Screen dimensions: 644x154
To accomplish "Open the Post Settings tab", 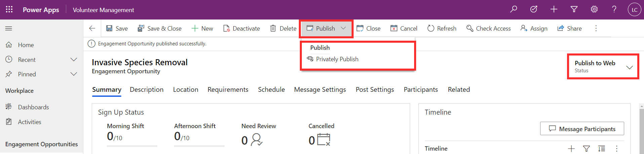I will 375,90.
